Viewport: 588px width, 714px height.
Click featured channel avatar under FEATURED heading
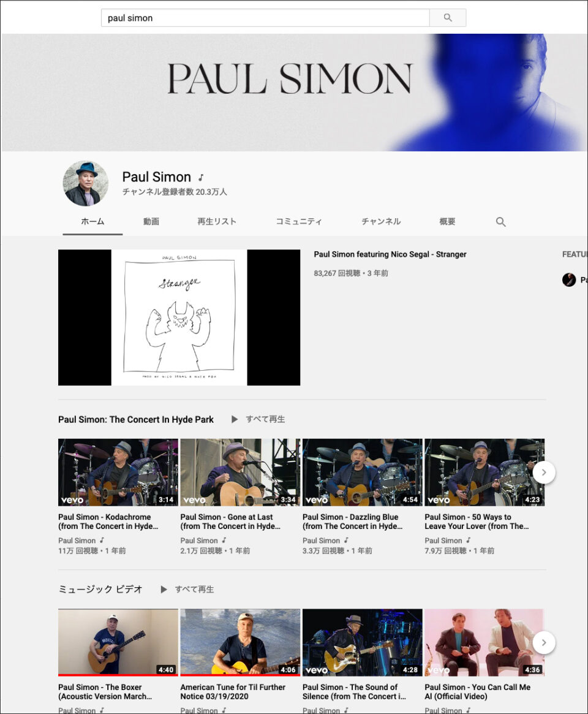(x=569, y=279)
